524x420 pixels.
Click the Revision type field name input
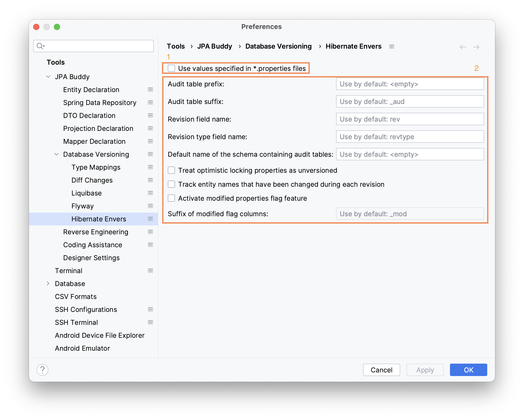click(410, 137)
